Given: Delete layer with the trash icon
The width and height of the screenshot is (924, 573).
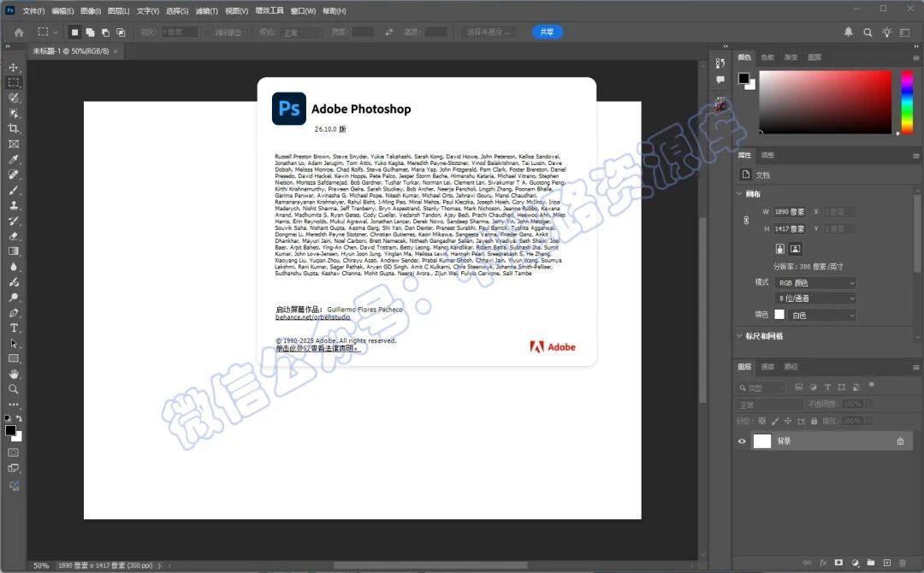Looking at the screenshot, I should pyautogui.click(x=903, y=563).
